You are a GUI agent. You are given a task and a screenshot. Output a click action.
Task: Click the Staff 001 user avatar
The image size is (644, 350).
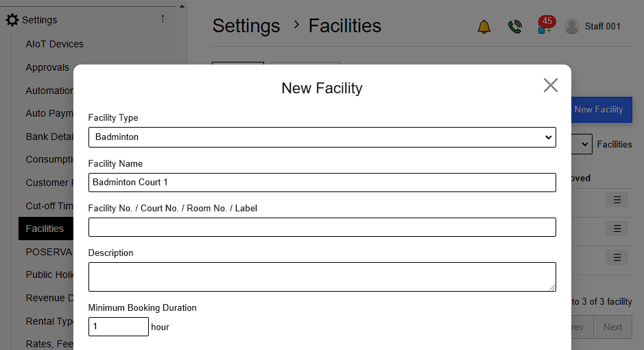pos(571,26)
